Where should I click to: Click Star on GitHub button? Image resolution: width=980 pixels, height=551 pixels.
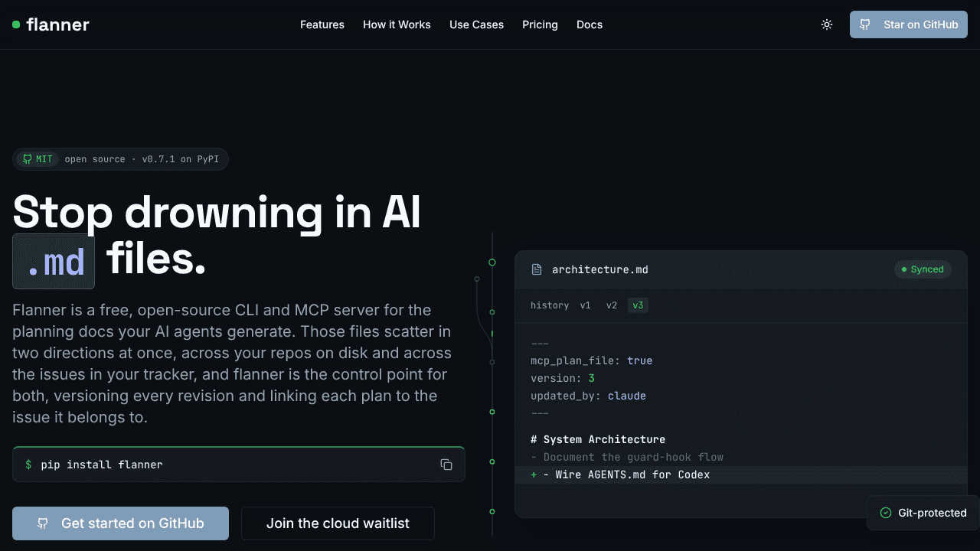tap(909, 24)
